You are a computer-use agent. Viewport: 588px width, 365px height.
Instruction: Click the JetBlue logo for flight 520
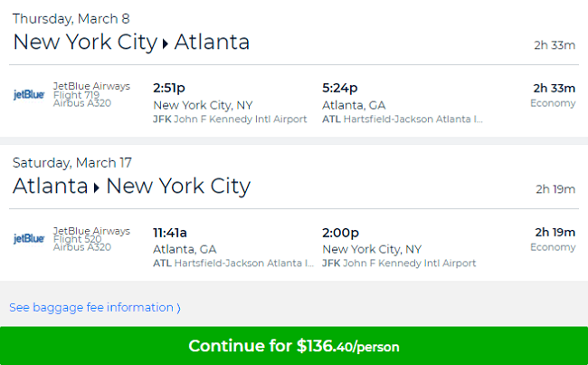click(29, 238)
